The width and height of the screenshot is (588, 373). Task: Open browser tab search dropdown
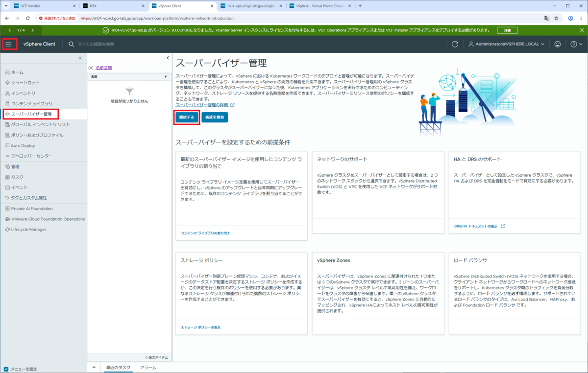5,6
